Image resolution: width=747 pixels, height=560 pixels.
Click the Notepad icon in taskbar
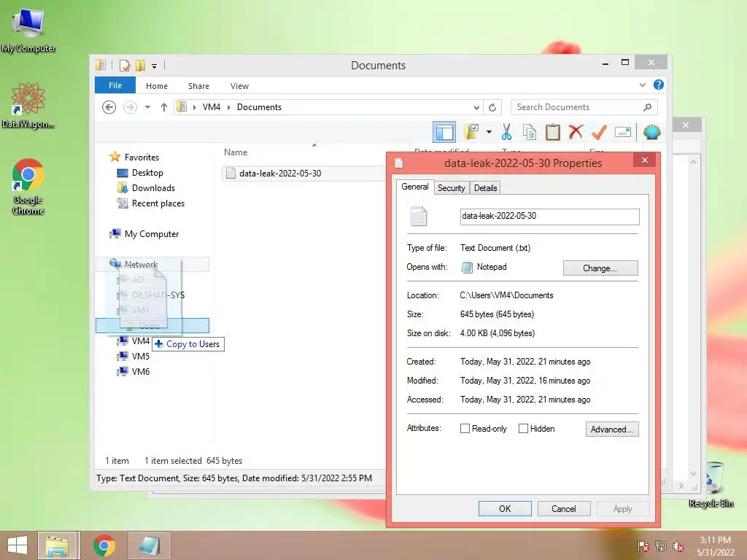pos(149,545)
